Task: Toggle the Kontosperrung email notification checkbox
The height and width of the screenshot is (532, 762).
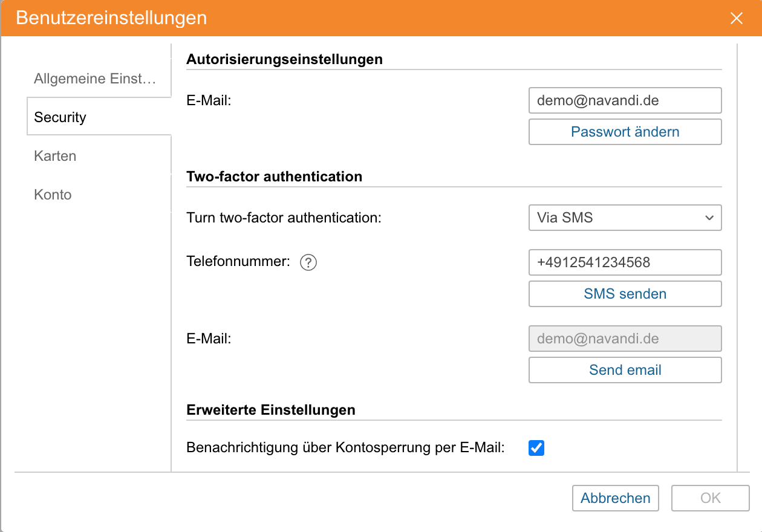Action: point(536,448)
